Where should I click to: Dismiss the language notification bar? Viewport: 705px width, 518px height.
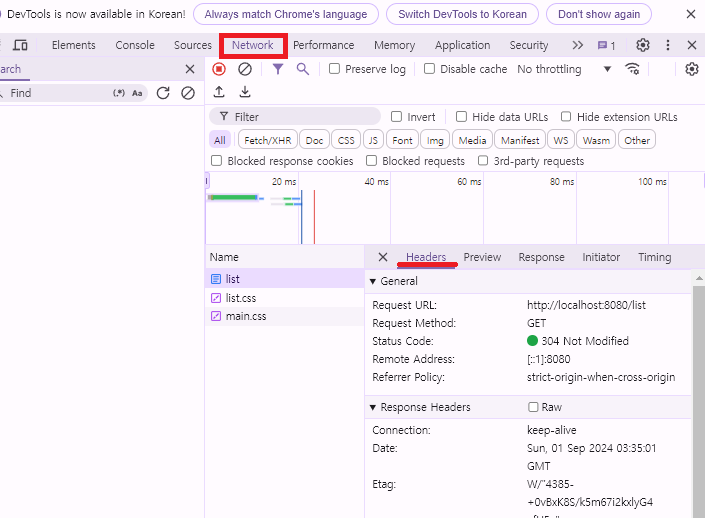(691, 14)
